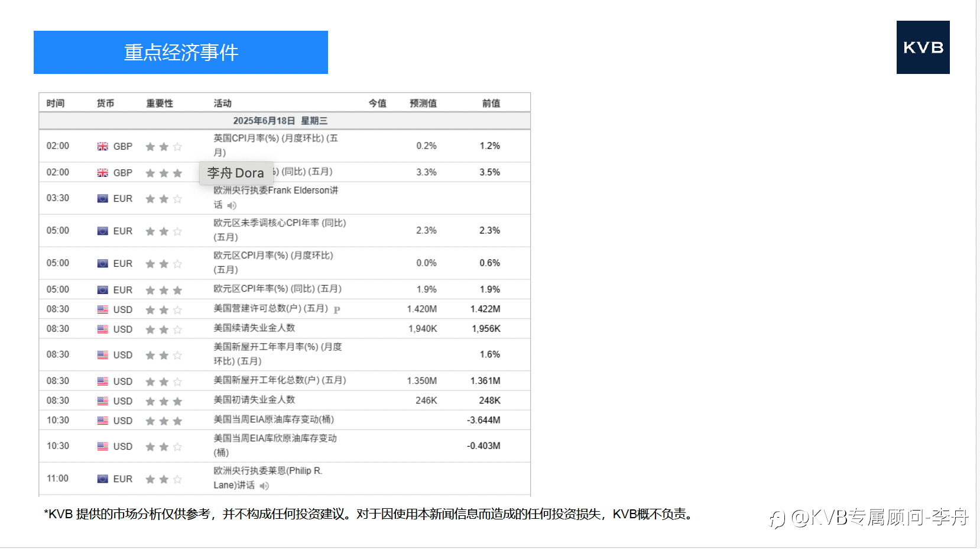Click the US flag in the EIA原油库存变动 row

pos(103,421)
